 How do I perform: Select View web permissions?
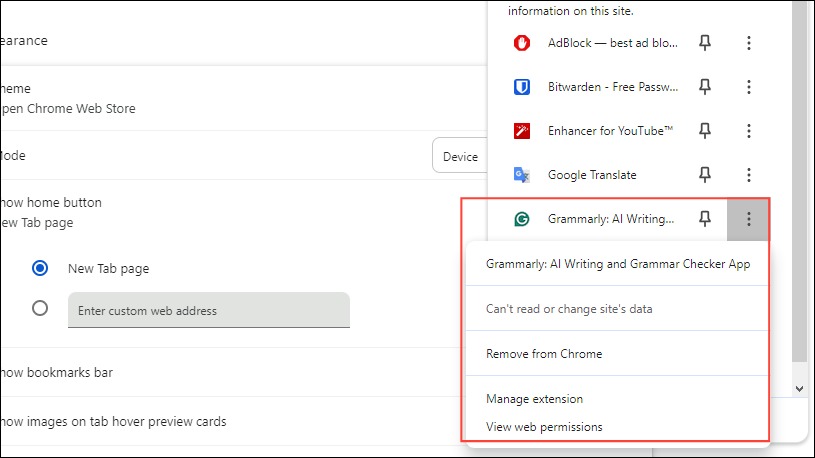(x=617, y=427)
